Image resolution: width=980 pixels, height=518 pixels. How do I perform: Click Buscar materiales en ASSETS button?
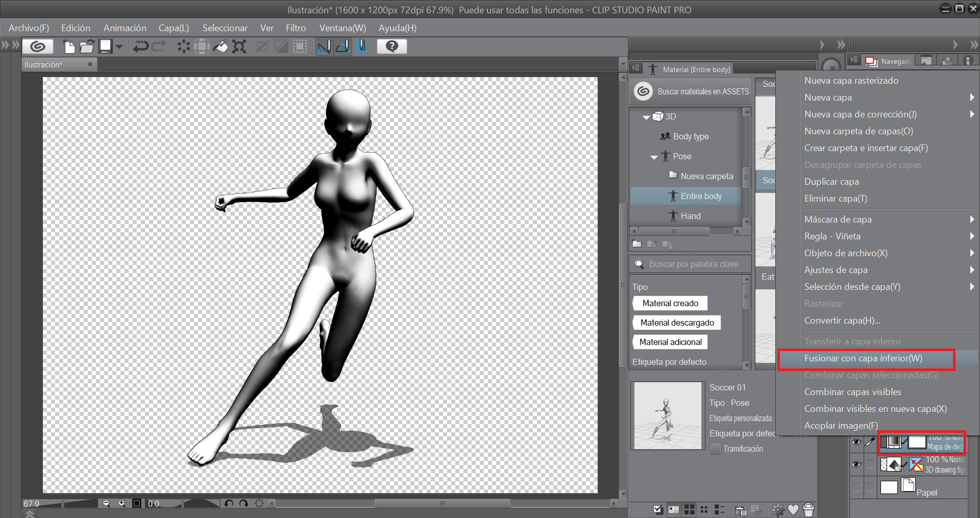coord(691,91)
